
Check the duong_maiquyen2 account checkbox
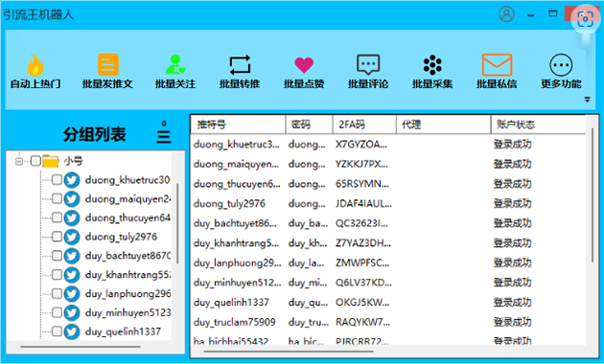(57, 198)
